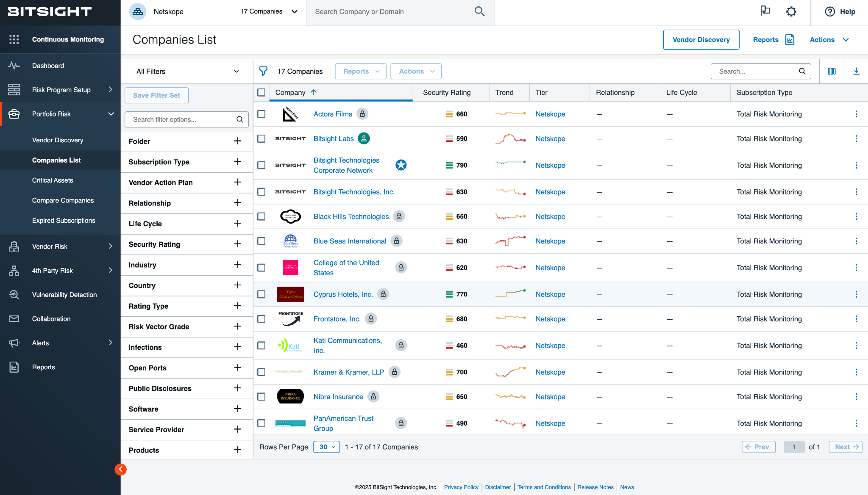Screen dimensions: 868x495
Task: Click the funnel filter icon
Action: pyautogui.click(x=263, y=71)
